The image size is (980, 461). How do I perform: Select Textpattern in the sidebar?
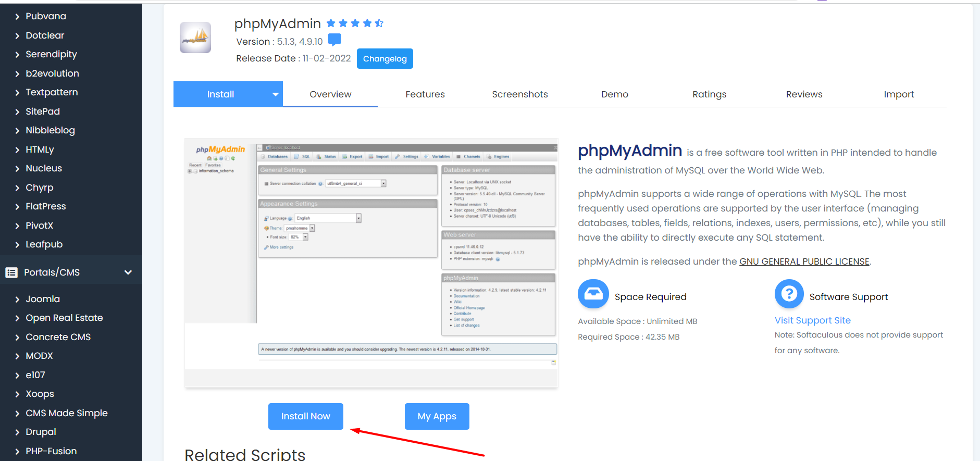pyautogui.click(x=52, y=92)
